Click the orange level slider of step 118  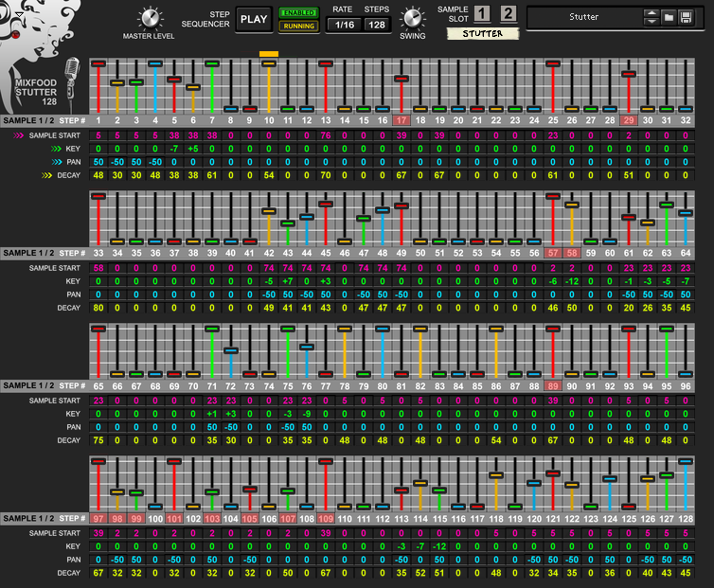[x=496, y=475]
